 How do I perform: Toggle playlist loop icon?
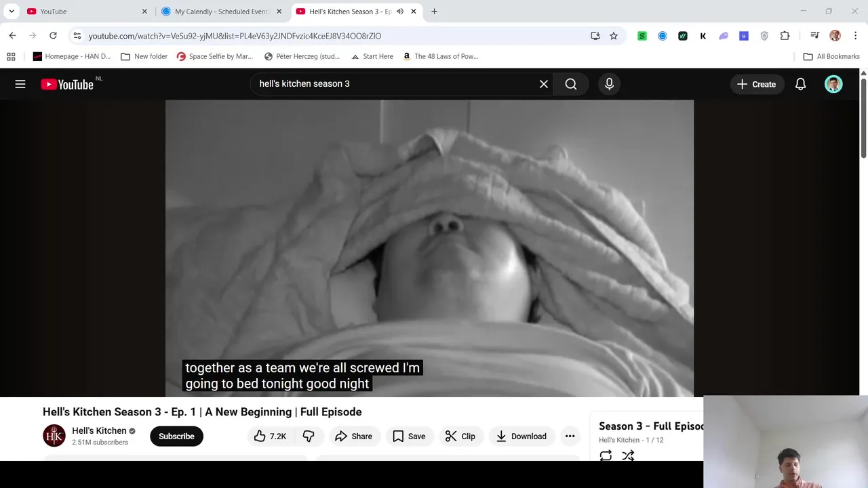[x=606, y=455]
